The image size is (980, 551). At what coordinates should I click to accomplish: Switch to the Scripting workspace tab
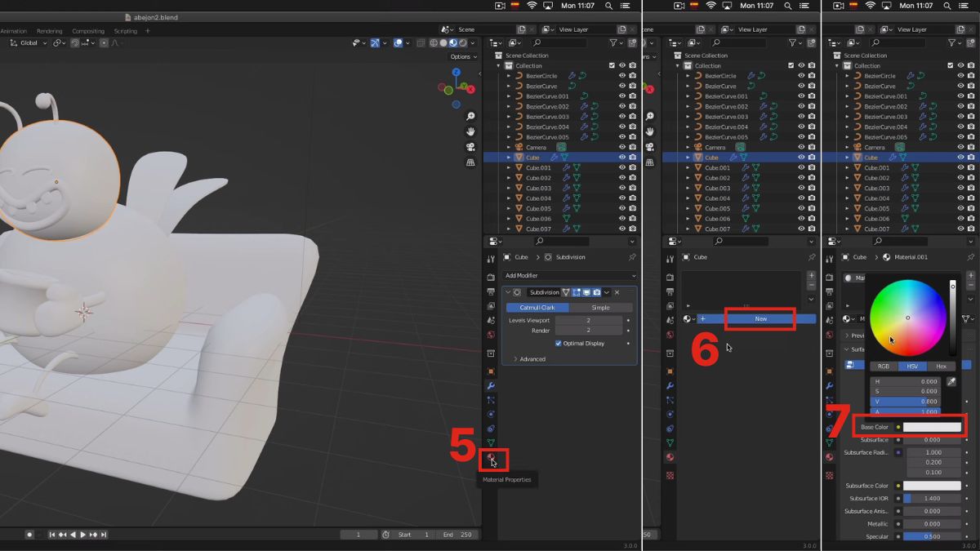(125, 31)
